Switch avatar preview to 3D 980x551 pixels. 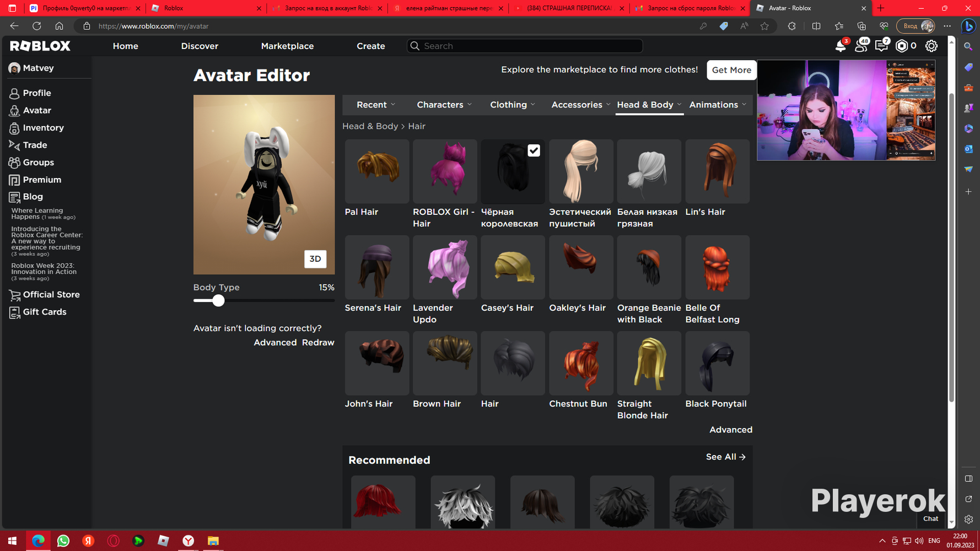[x=315, y=259]
